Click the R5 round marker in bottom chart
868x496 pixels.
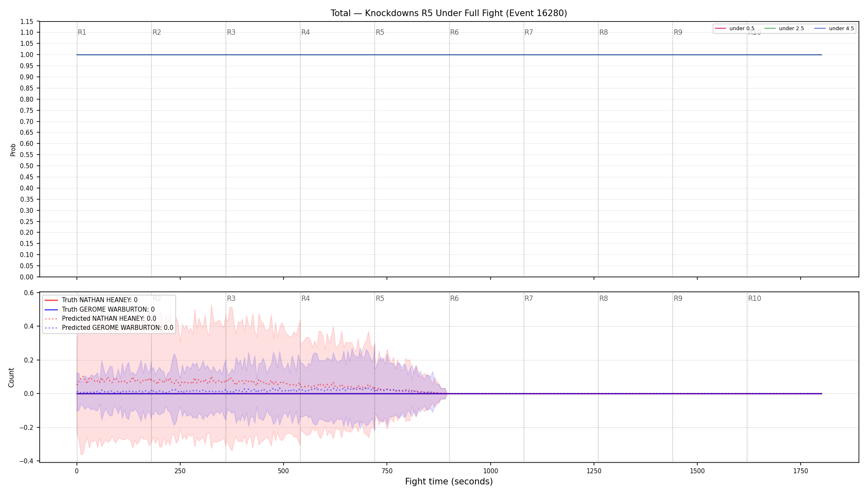point(380,298)
